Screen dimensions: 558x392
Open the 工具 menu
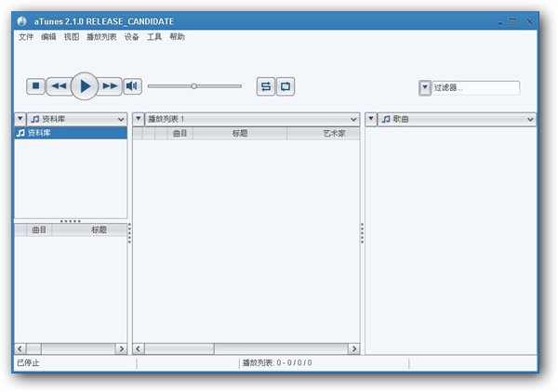pyautogui.click(x=154, y=36)
